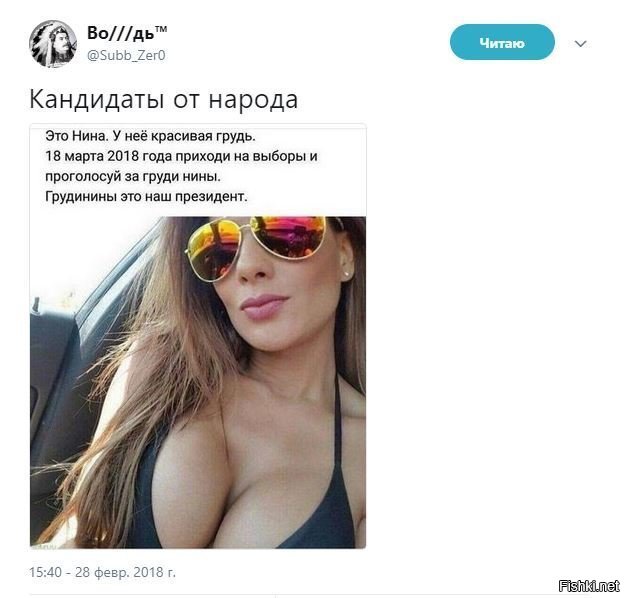The height and width of the screenshot is (598, 625).
Task: Click the line mentioning 18 марта 2018 года
Action: (x=181, y=156)
